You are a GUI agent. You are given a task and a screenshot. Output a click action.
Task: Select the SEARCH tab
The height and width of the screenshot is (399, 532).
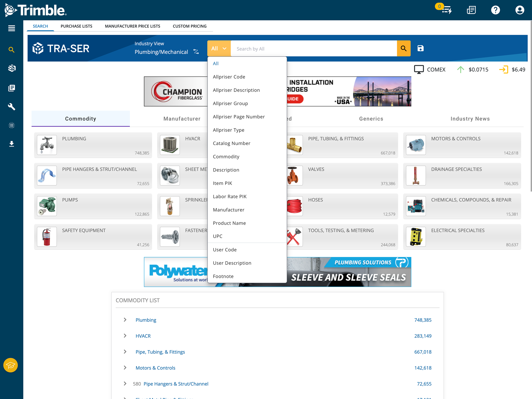pos(40,26)
